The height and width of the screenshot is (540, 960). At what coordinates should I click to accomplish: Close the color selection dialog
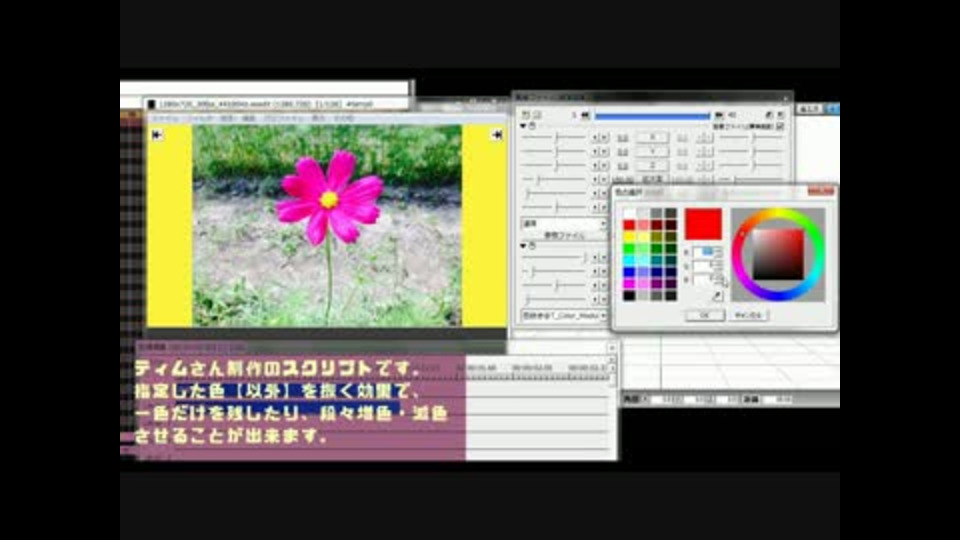point(820,192)
